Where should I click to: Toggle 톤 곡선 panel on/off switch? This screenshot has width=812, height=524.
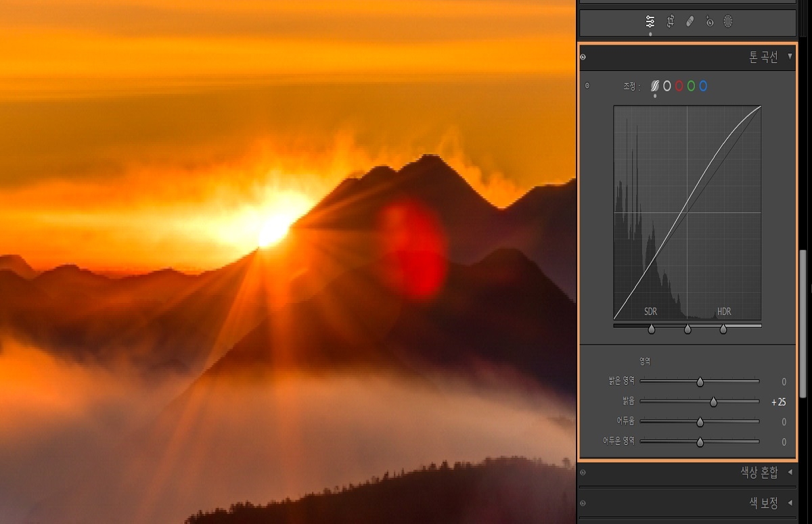583,57
